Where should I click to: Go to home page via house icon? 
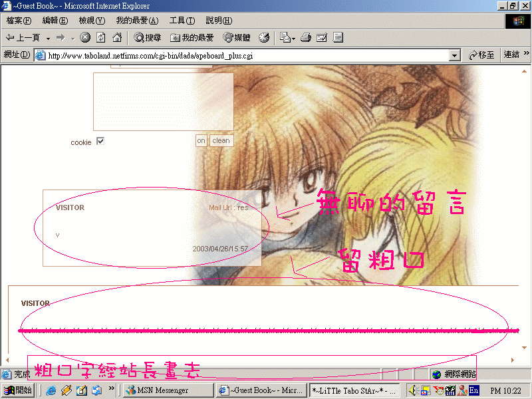(x=117, y=37)
